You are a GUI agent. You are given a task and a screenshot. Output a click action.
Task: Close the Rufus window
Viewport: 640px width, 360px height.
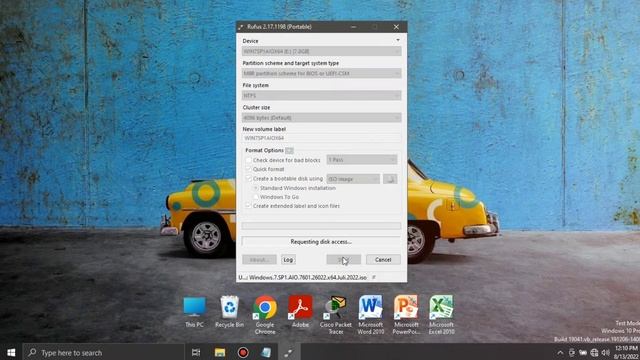pyautogui.click(x=396, y=27)
